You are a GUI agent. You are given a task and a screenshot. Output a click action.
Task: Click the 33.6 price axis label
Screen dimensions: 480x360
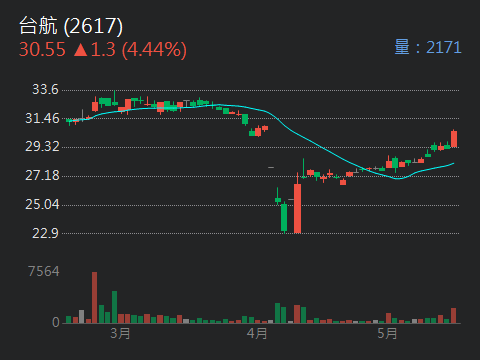click(45, 89)
